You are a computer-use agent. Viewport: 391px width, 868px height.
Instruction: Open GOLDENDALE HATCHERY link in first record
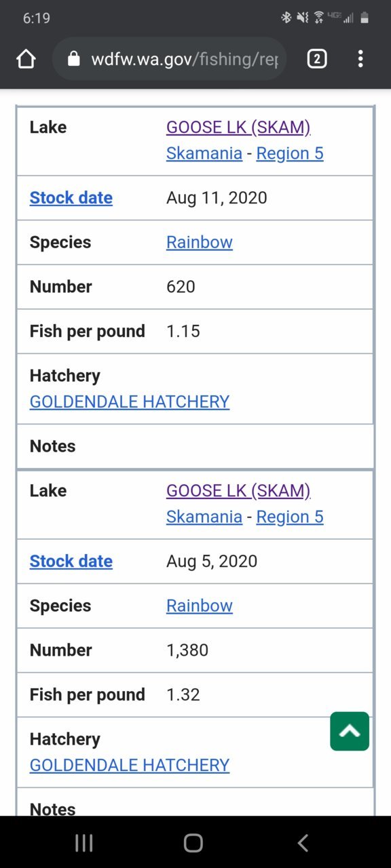pyautogui.click(x=130, y=401)
